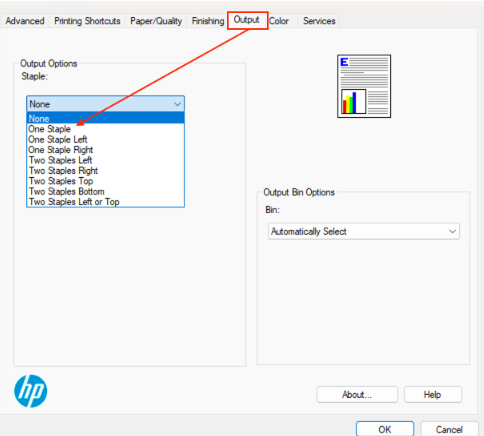This screenshot has width=484, height=436.
Task: Choose Two Staples Left option
Action: point(105,160)
